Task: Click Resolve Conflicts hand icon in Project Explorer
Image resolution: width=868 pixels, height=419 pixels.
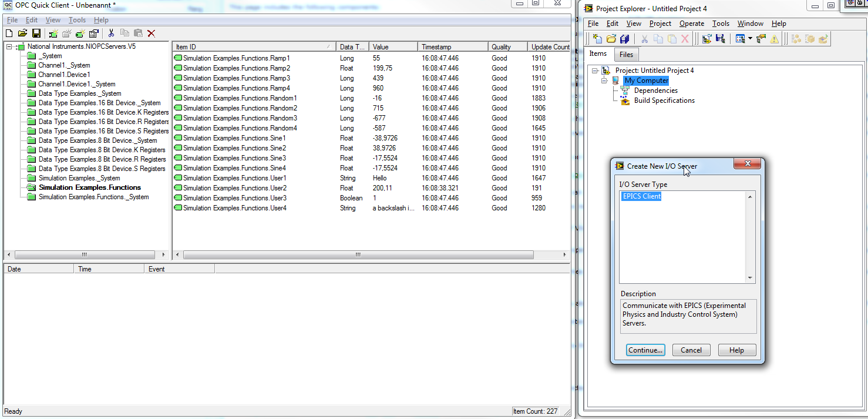Action: 761,39
